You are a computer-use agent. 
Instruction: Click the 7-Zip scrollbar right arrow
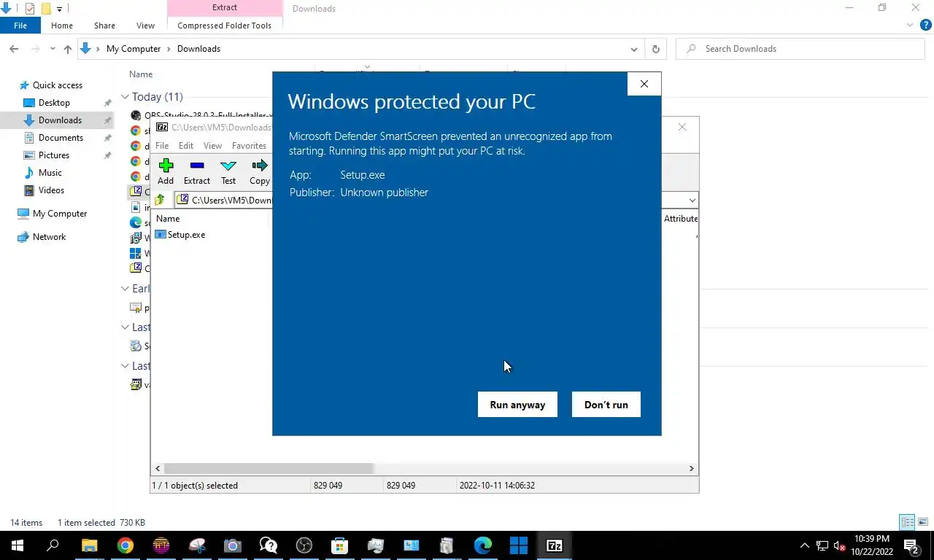point(692,468)
